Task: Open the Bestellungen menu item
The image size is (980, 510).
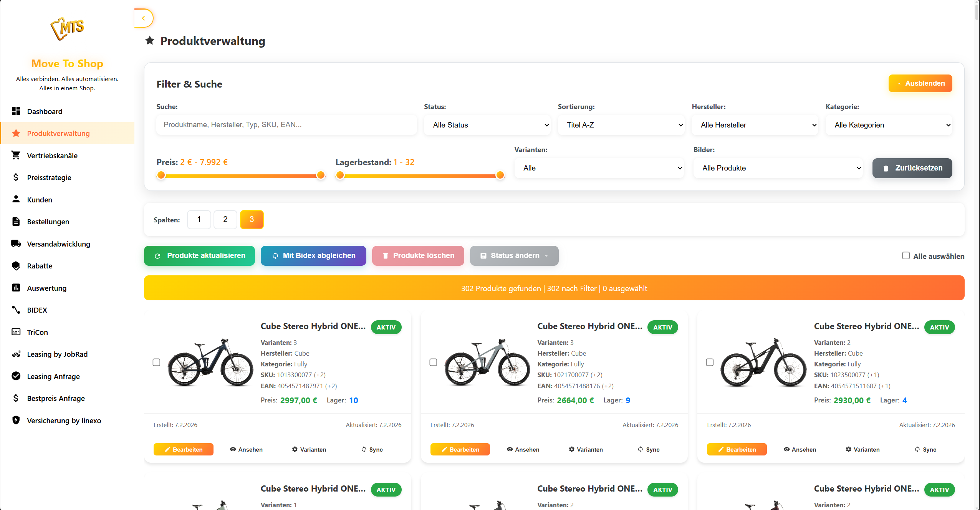Action: [48, 222]
